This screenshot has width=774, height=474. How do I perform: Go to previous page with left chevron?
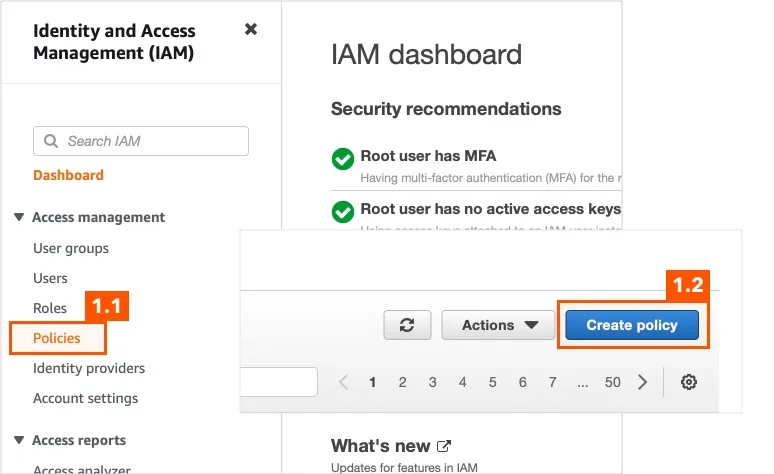click(x=344, y=382)
